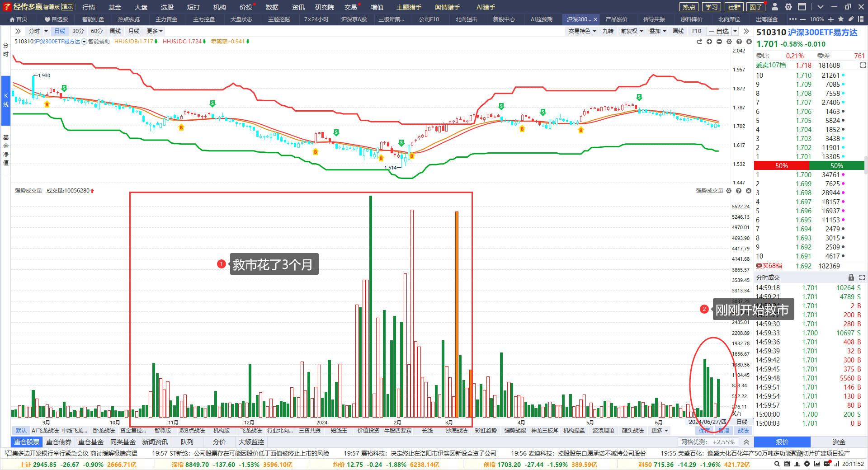
Task: Zoom out with the minus icon
Action: point(803,19)
